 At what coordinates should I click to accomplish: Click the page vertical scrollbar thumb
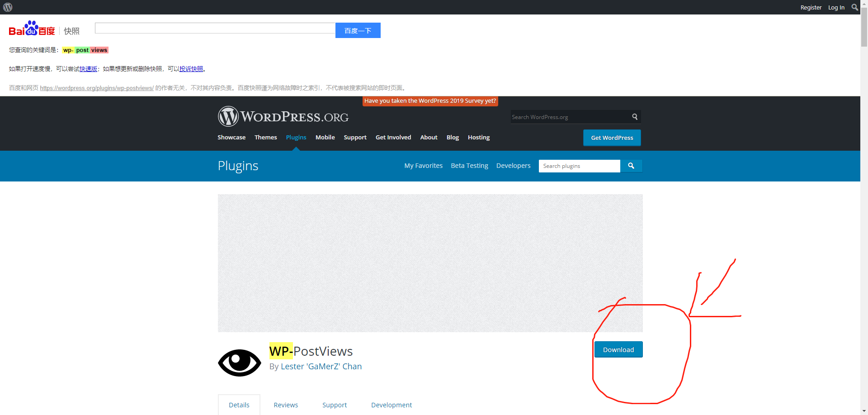864,27
